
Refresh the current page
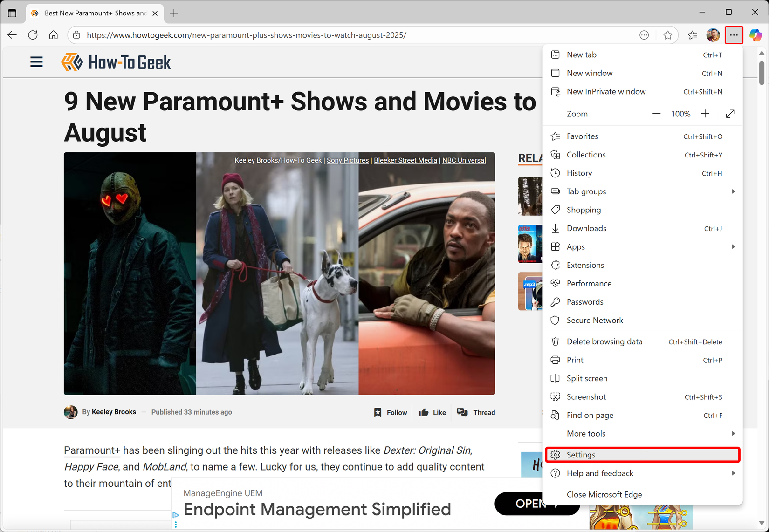coord(33,35)
